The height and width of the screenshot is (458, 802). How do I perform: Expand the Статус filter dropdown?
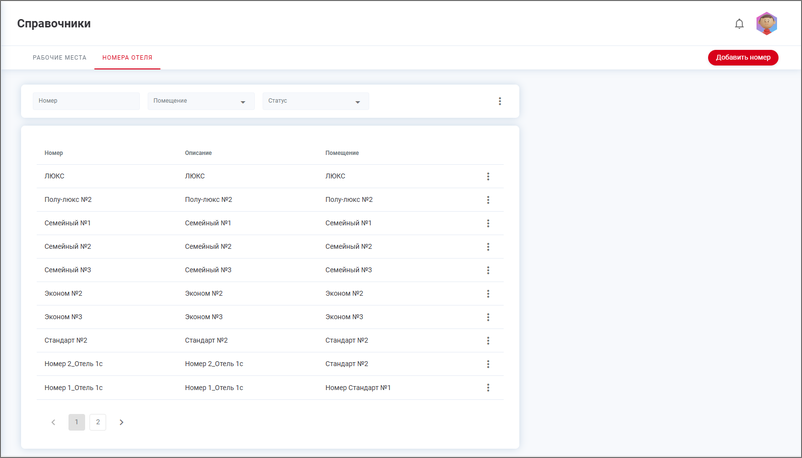[315, 101]
